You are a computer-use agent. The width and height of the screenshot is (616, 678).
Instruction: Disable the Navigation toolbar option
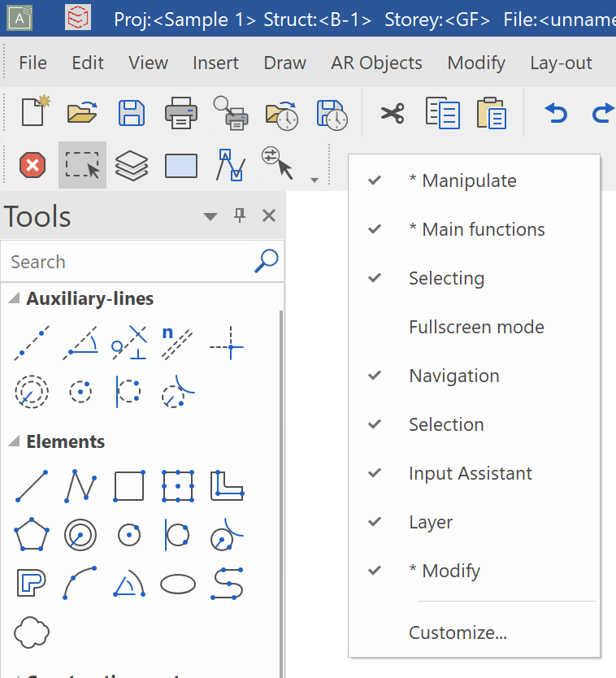point(454,376)
